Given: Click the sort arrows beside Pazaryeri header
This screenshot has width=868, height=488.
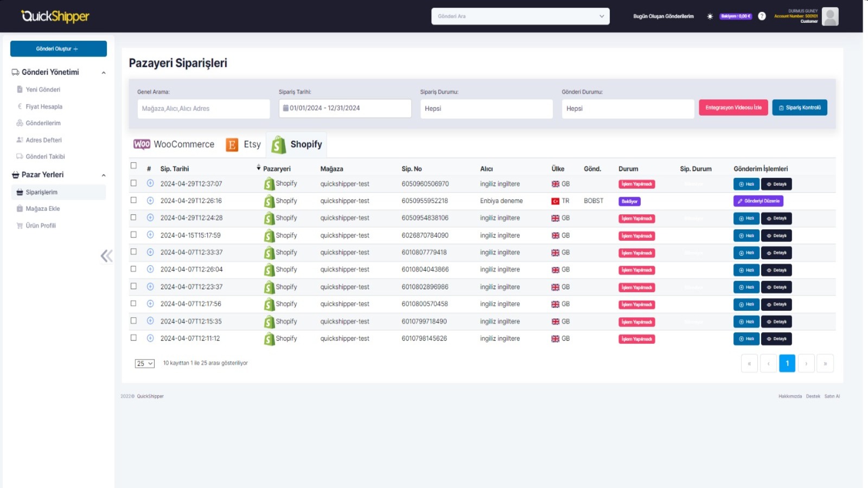Looking at the screenshot, I should pos(258,168).
